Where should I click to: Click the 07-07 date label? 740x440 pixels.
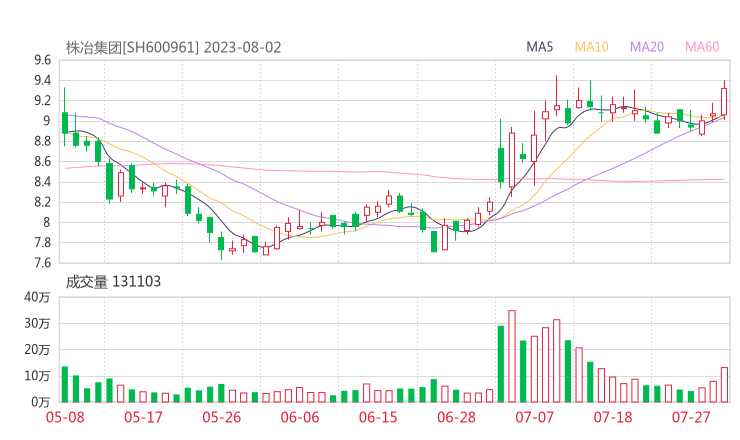click(x=535, y=417)
